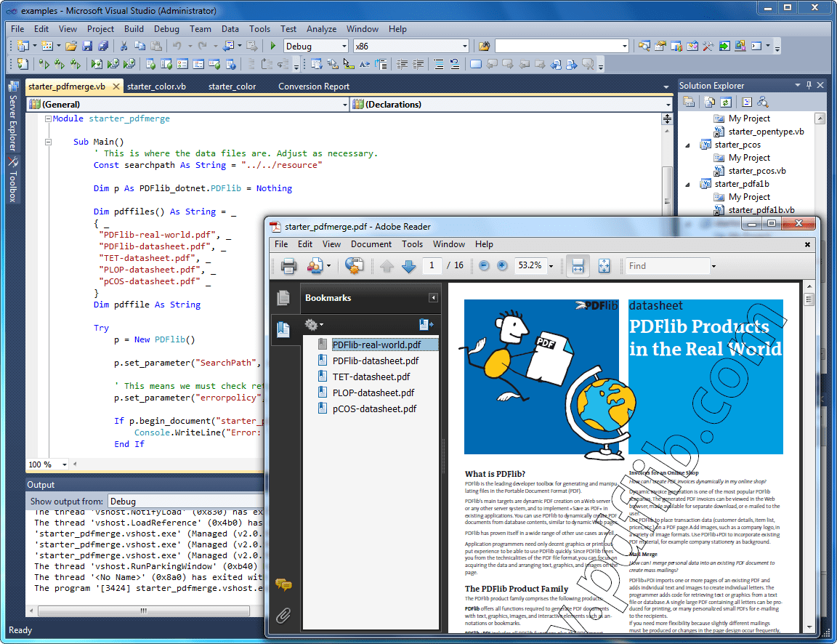Open the x86 platform dropdown

(x=464, y=47)
